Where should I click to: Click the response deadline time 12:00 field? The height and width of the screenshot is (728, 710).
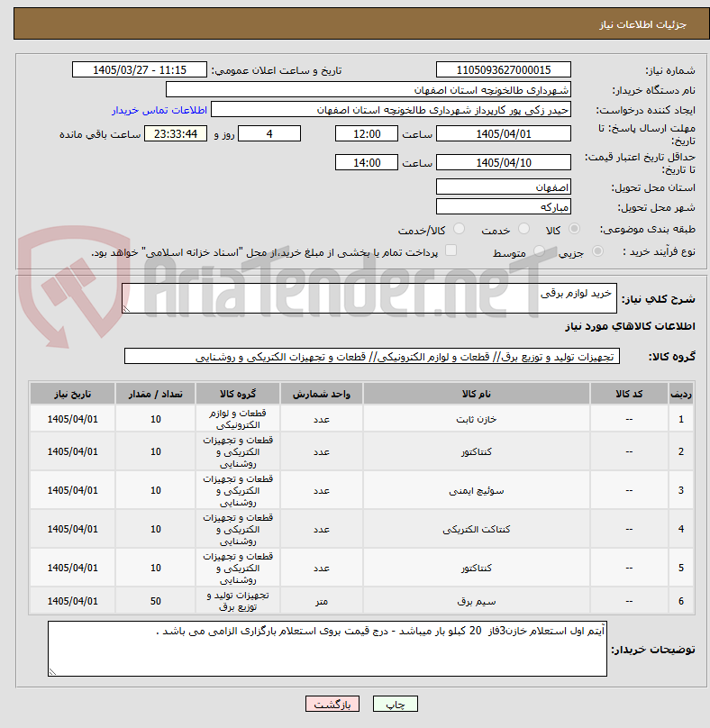click(367, 133)
